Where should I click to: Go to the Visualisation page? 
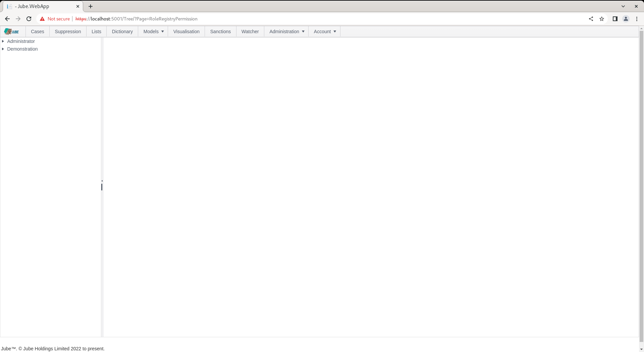point(186,32)
